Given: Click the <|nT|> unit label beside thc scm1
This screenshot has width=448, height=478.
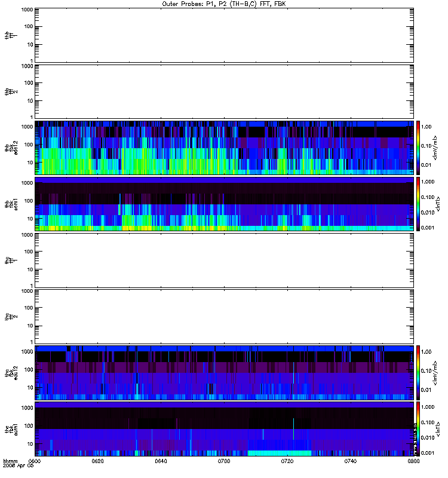Looking at the screenshot, I should coord(438,429).
